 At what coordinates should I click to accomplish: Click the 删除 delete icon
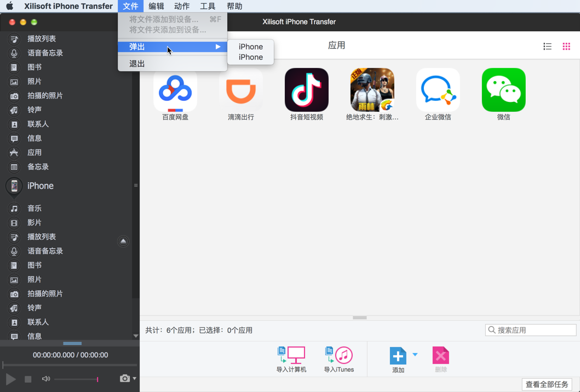[x=440, y=356]
